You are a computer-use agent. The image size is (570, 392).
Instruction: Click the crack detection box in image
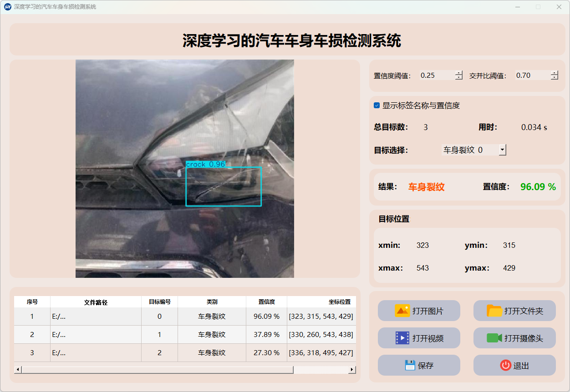coord(223,186)
